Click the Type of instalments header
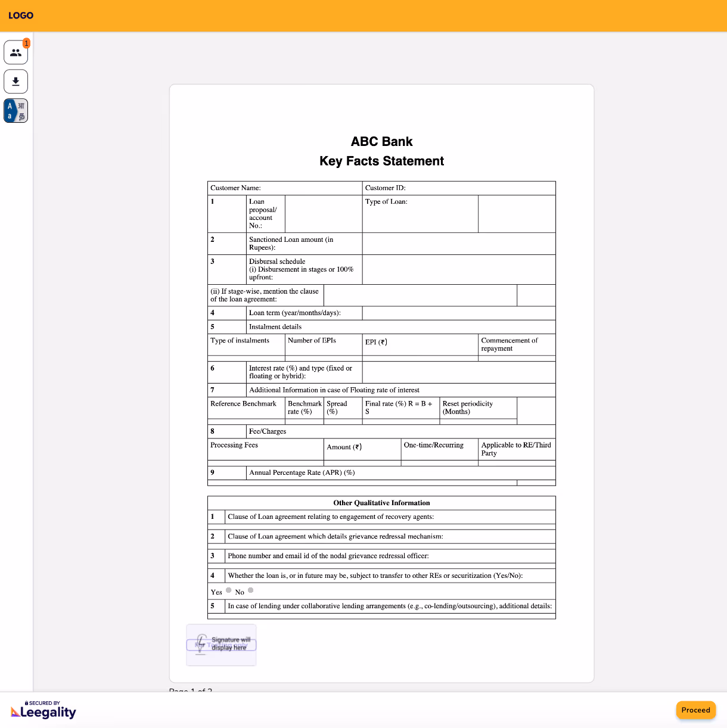 246,345
